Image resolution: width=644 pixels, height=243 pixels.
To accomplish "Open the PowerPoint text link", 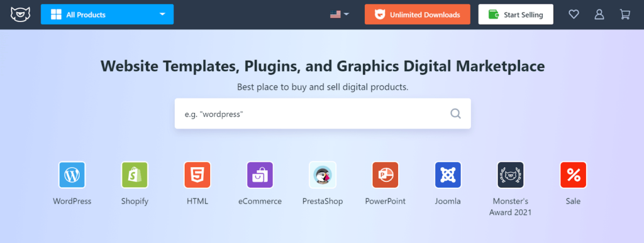I will coord(386,201).
